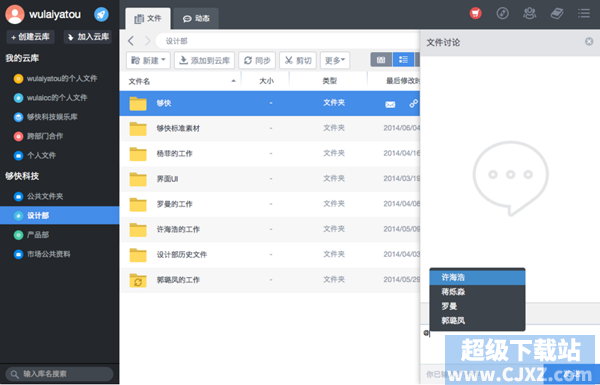Click the book icon in top bar
The height and width of the screenshot is (385, 600).
[557, 13]
